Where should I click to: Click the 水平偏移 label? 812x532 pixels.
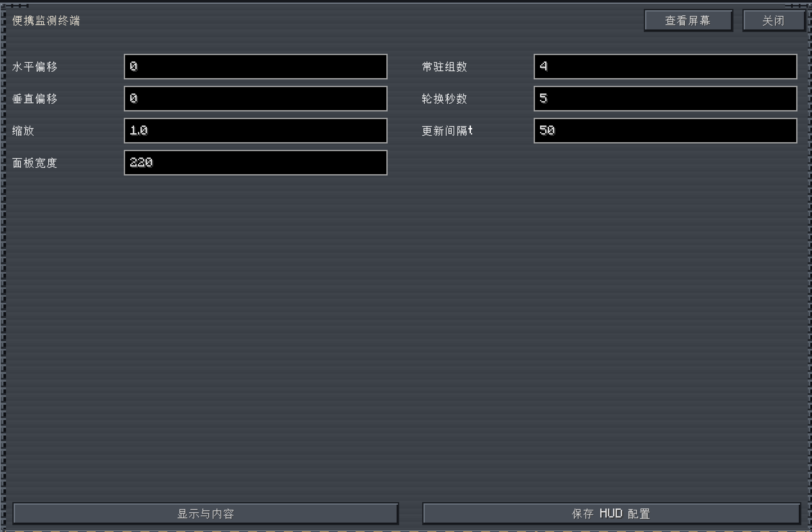[x=35, y=67]
